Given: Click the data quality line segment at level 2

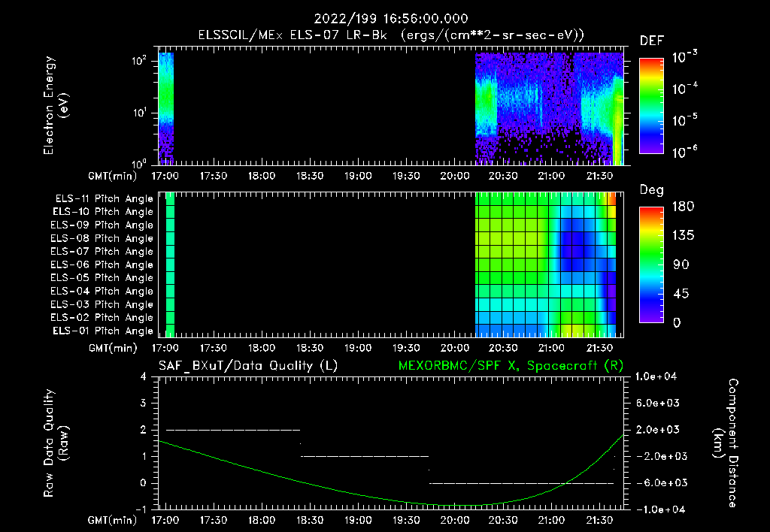Looking at the screenshot, I should pos(233,430).
